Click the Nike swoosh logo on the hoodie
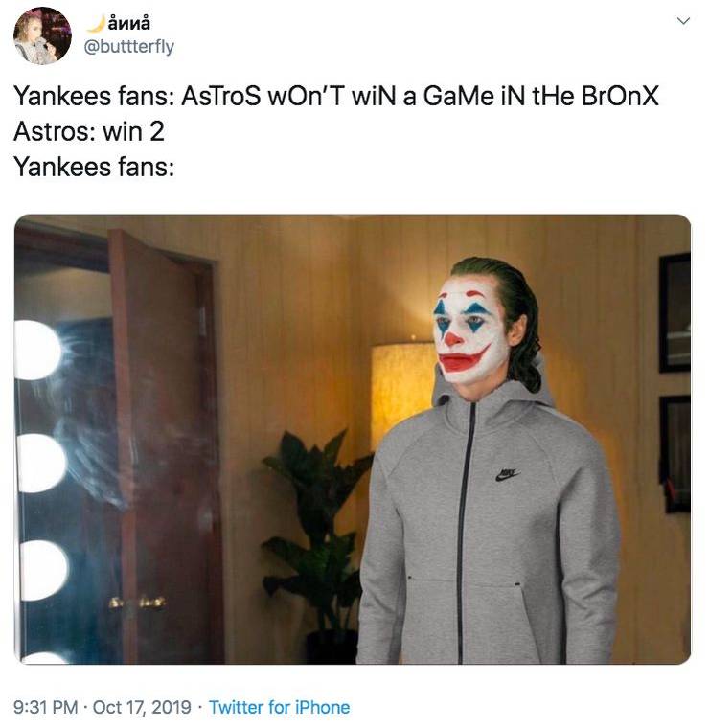This screenshot has height=728, width=709. pyautogui.click(x=508, y=474)
